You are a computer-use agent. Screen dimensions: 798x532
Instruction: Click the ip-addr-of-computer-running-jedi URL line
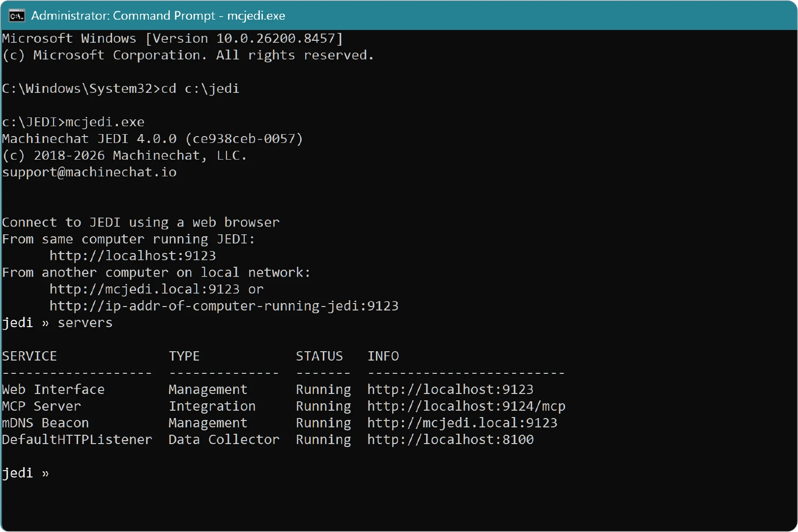pos(224,306)
